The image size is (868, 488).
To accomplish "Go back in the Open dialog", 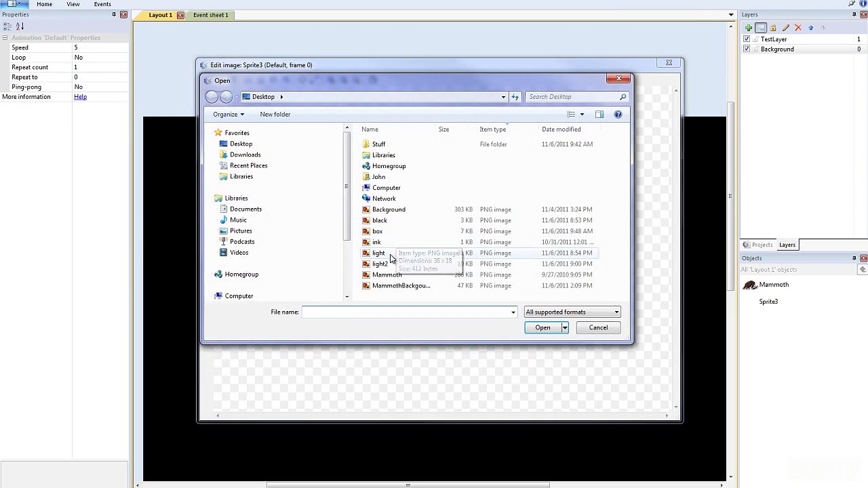I will 212,97.
